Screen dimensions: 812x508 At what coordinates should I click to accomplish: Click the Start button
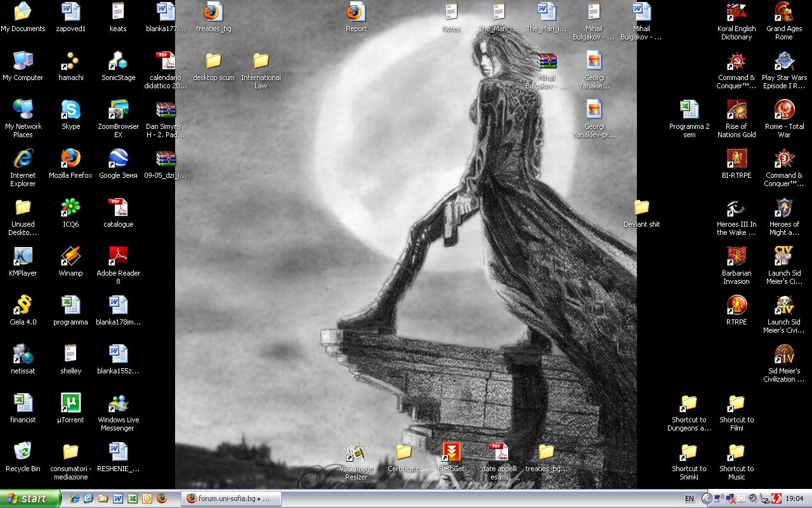[x=30, y=498]
